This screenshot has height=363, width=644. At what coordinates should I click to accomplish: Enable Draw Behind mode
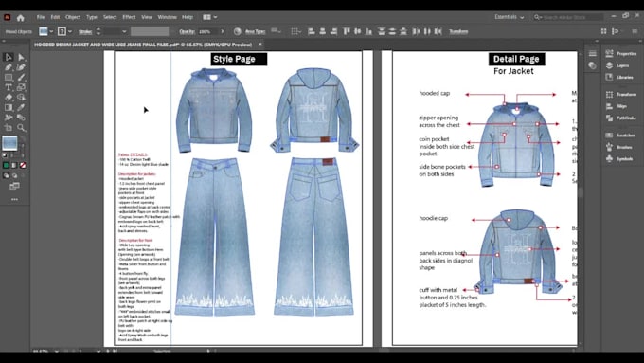coord(14,175)
